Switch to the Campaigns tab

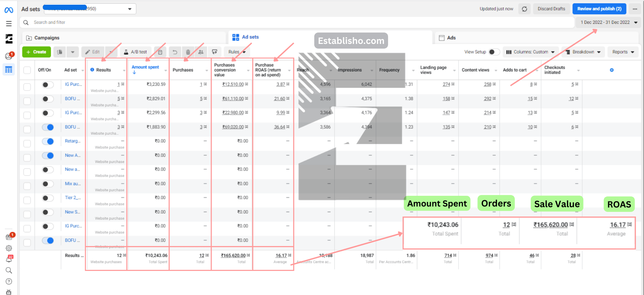tap(47, 38)
